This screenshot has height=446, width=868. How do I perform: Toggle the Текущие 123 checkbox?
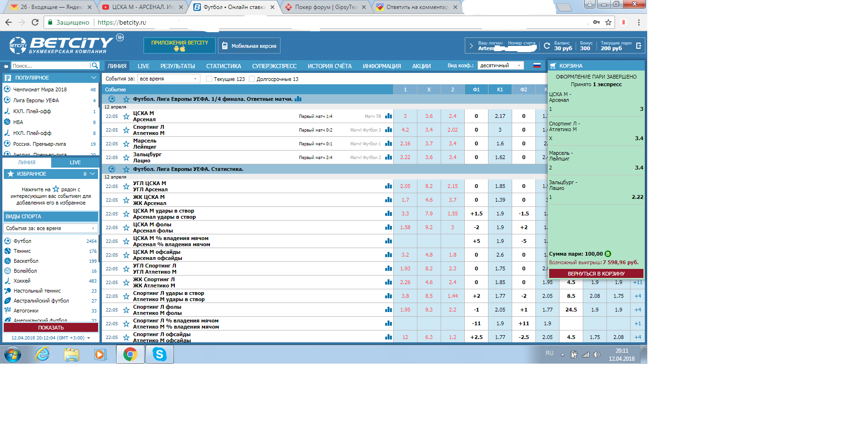(x=209, y=79)
